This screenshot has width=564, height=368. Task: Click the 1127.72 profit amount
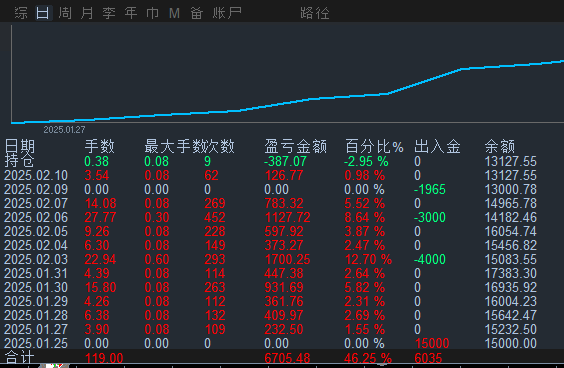(x=287, y=218)
